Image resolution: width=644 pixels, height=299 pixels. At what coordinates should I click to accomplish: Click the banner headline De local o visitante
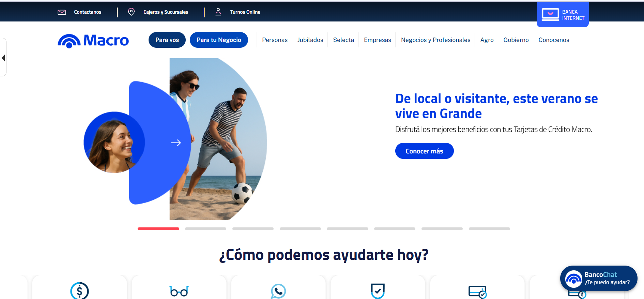click(496, 106)
